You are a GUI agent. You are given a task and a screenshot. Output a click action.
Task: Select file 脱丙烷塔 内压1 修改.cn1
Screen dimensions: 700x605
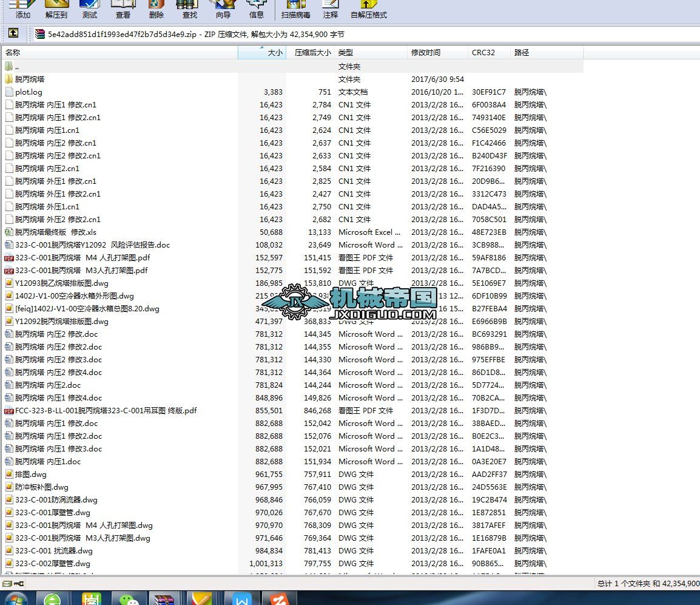click(56, 105)
